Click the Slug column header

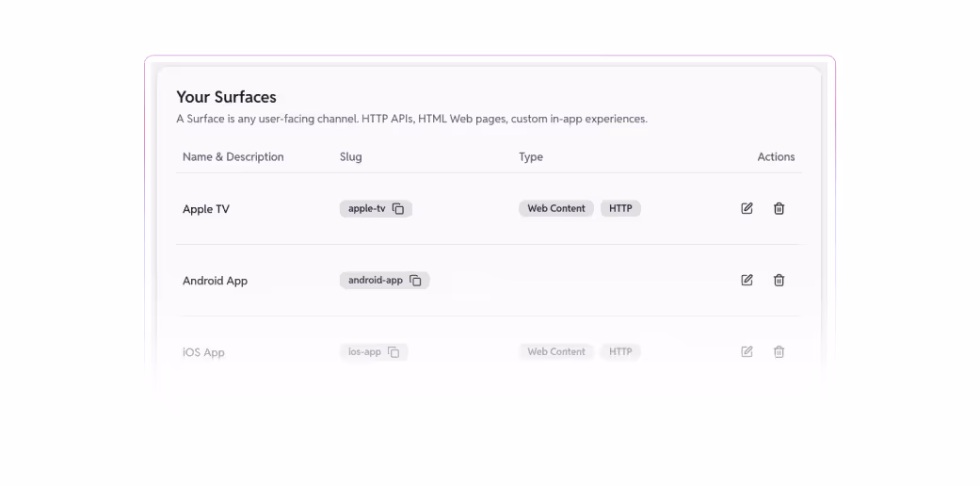tap(350, 157)
